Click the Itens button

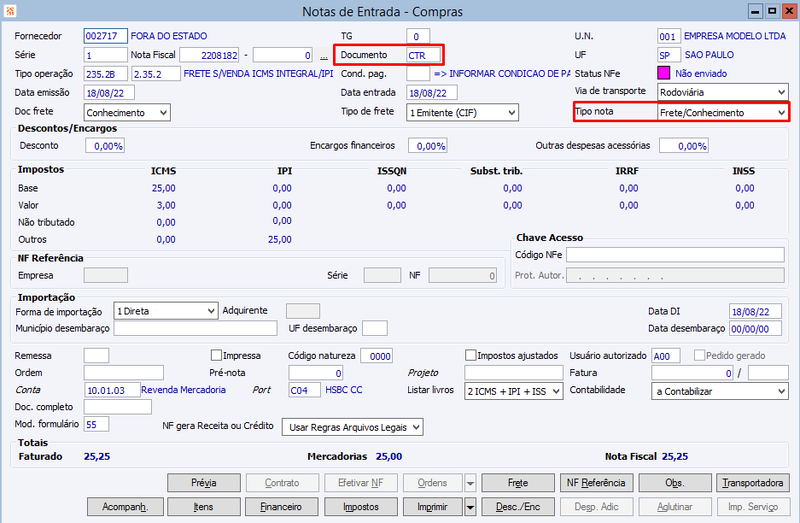(x=204, y=507)
